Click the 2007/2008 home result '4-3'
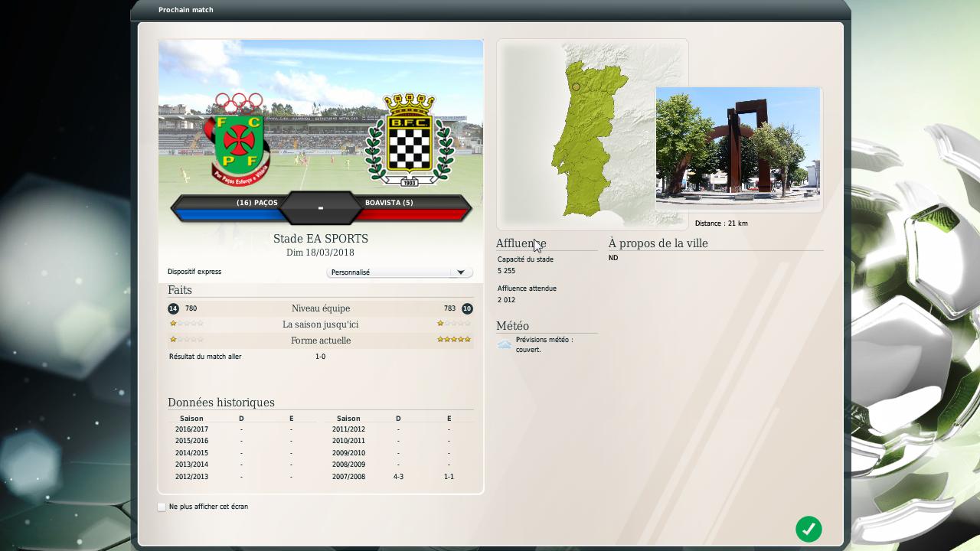This screenshot has height=551, width=980. click(x=398, y=477)
